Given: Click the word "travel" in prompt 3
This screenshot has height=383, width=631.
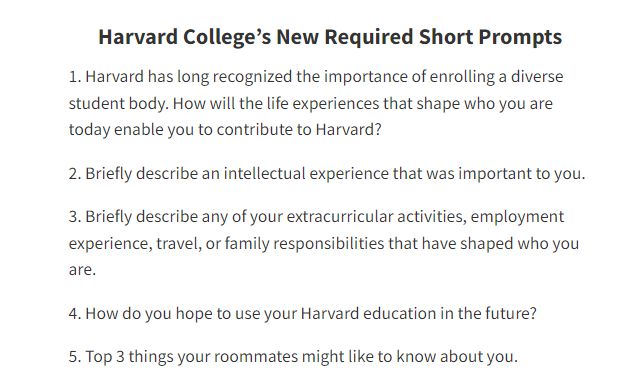Looking at the screenshot, I should [179, 243].
